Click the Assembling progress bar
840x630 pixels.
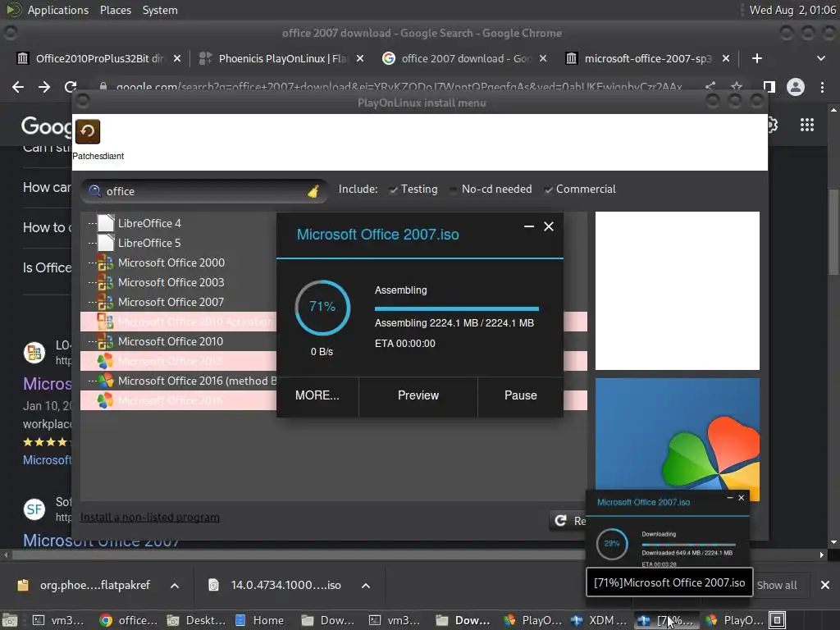(456, 308)
